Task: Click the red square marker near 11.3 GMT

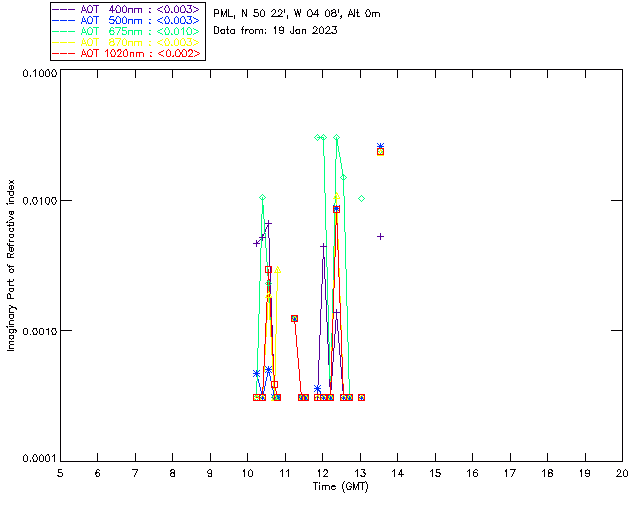Action: click(x=294, y=318)
